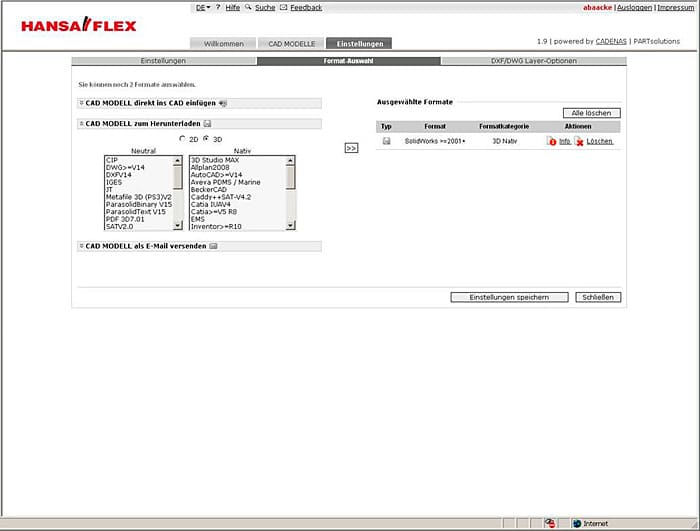Click the Neutral list scrollbar thumb
This screenshot has width=700, height=531.
[178, 177]
